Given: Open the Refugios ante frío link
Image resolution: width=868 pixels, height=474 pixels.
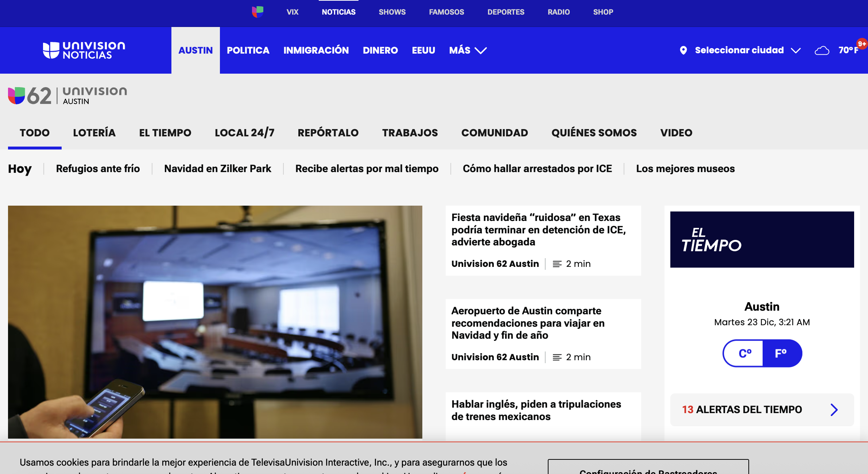Looking at the screenshot, I should click(98, 168).
